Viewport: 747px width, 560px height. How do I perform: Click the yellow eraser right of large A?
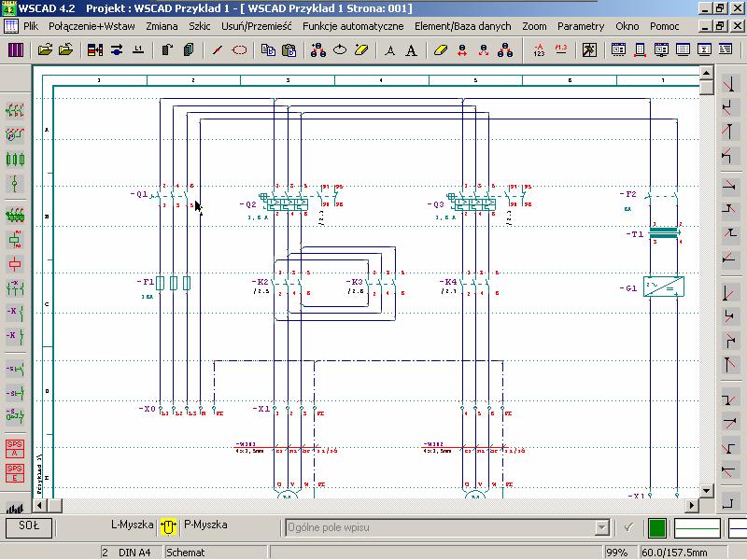click(441, 49)
